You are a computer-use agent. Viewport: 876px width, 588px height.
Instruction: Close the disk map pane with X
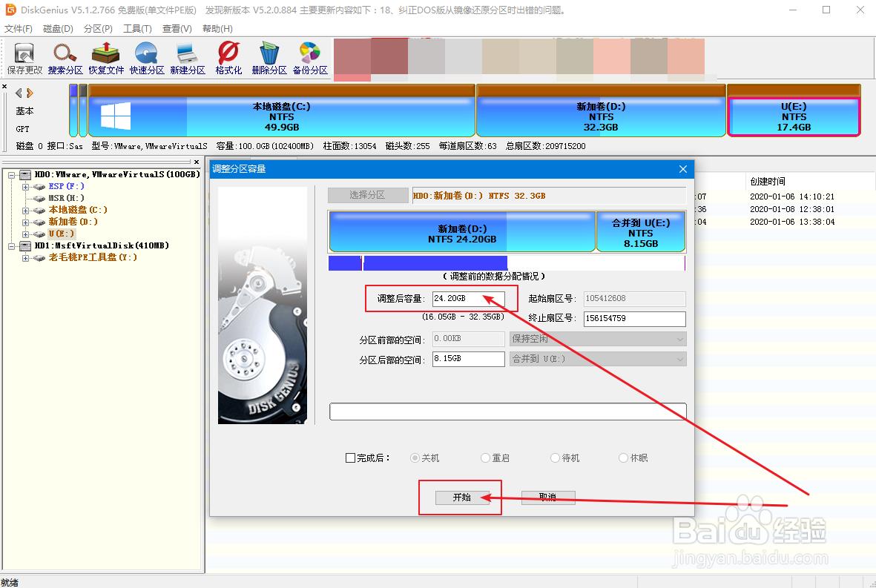point(4,87)
